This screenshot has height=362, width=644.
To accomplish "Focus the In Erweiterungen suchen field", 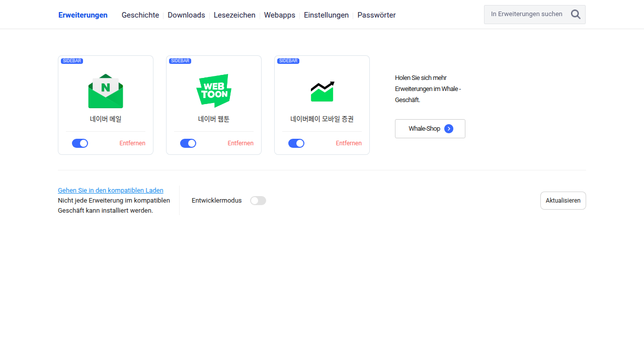I will [x=527, y=15].
